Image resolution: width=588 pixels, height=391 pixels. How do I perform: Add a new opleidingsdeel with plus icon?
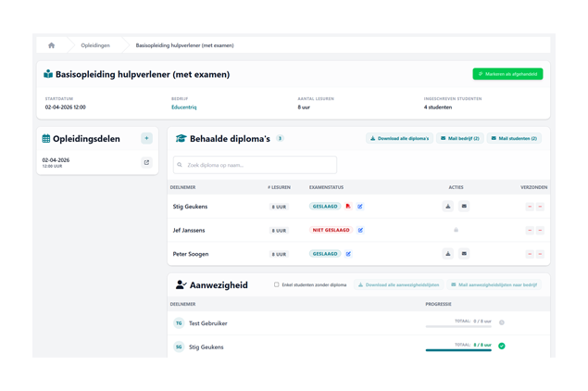146,138
